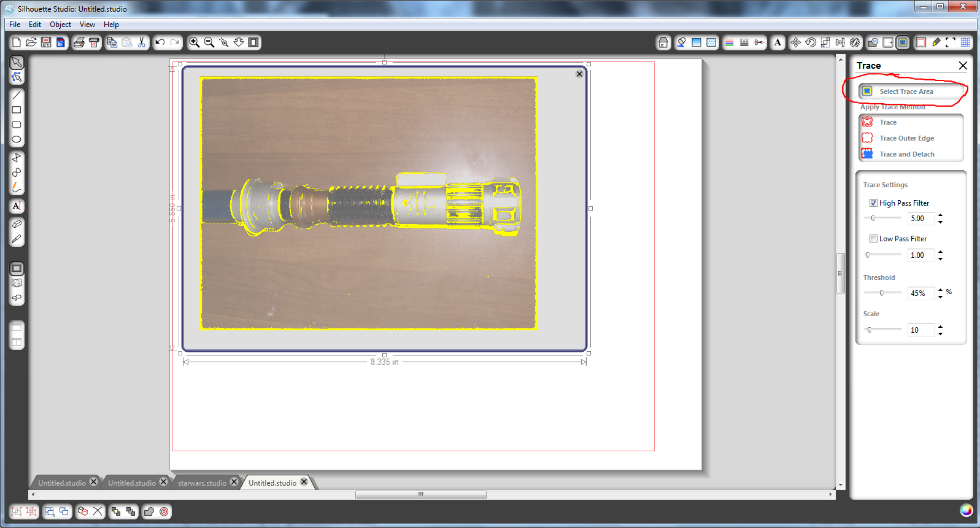This screenshot has width=980, height=528.
Task: Select the arrow Select tool
Action: tap(17, 63)
